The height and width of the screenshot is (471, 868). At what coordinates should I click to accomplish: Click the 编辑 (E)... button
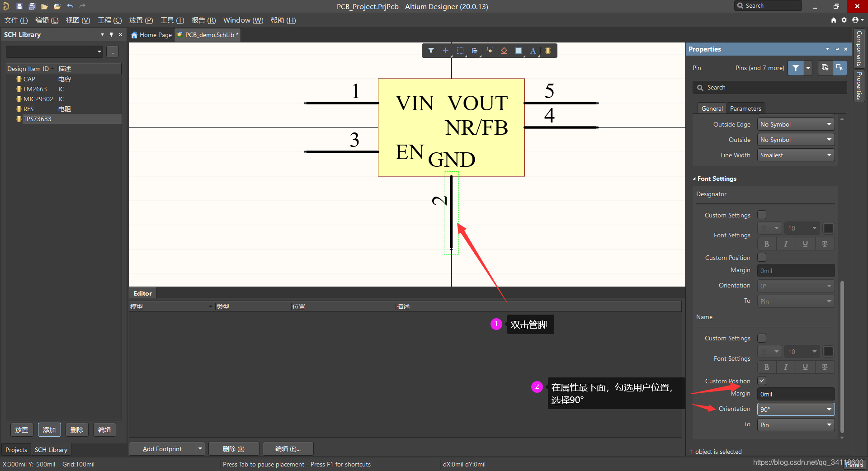pyautogui.click(x=288, y=449)
